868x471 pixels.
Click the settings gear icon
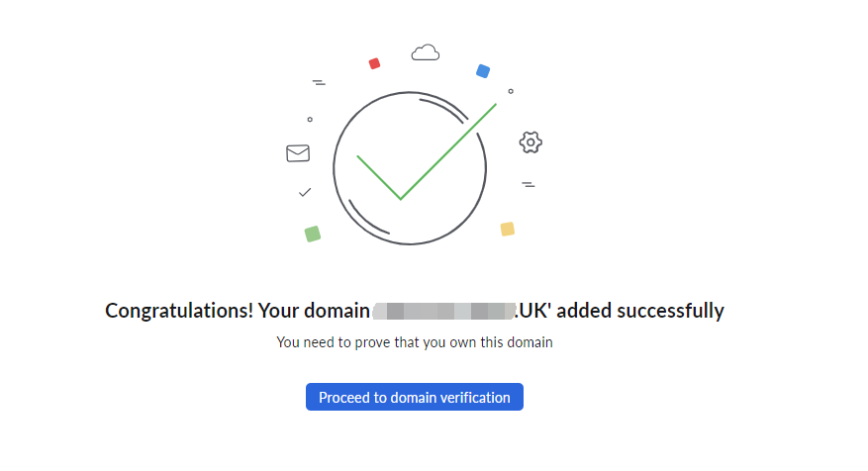[x=530, y=142]
